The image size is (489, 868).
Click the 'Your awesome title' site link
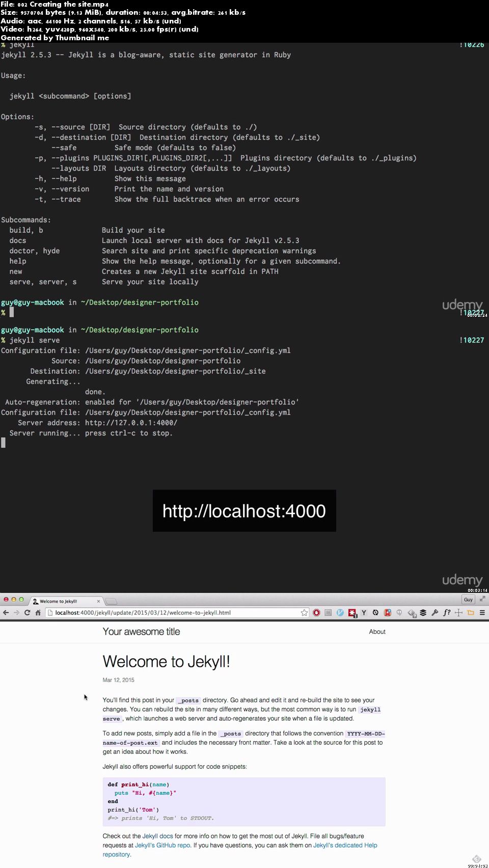[141, 632]
